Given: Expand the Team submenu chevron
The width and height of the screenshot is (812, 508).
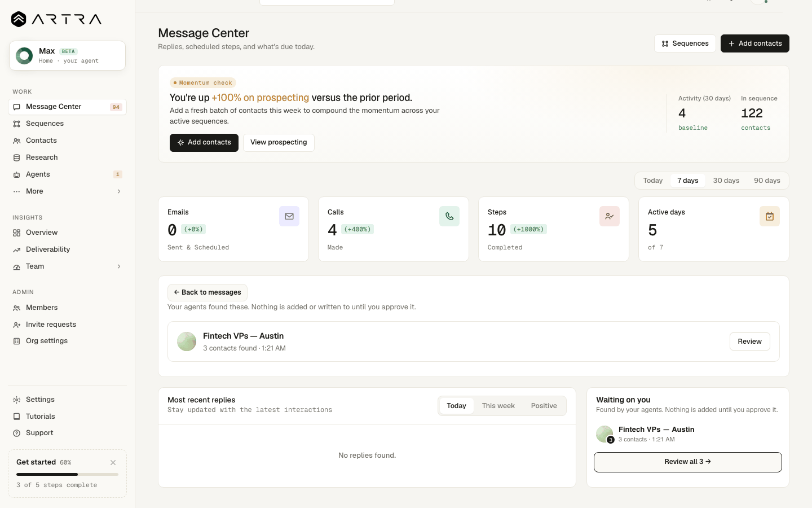Looking at the screenshot, I should (119, 266).
